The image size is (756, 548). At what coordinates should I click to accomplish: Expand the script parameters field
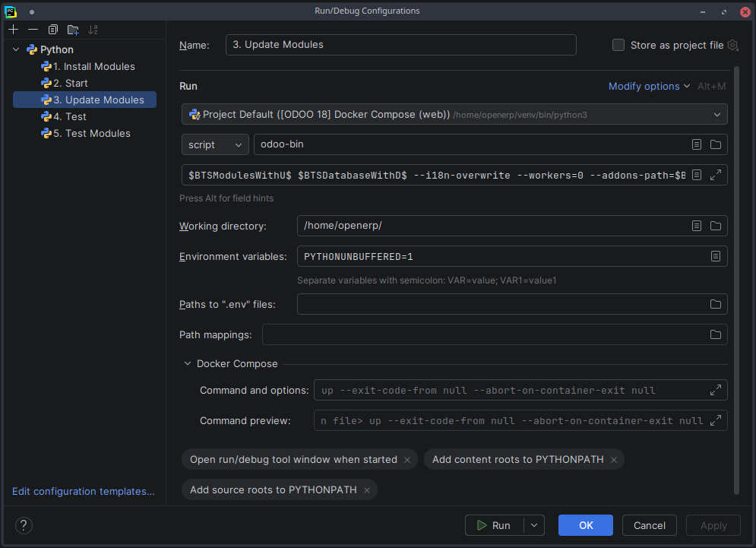716,175
